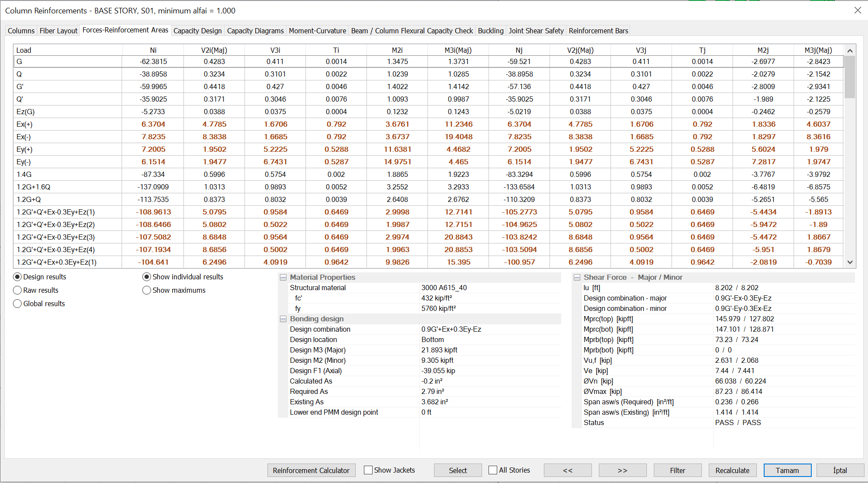Open the Moment-Curvature tab

click(317, 31)
